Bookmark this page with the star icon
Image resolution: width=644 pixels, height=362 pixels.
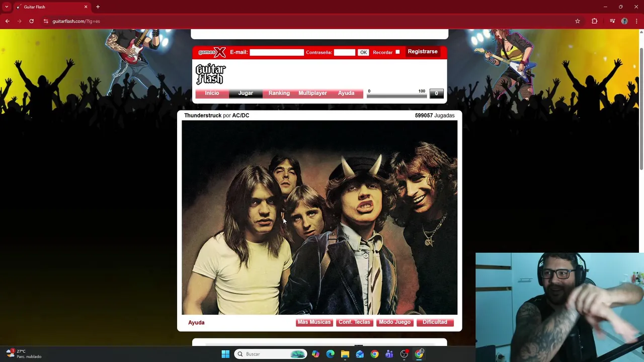pyautogui.click(x=578, y=21)
